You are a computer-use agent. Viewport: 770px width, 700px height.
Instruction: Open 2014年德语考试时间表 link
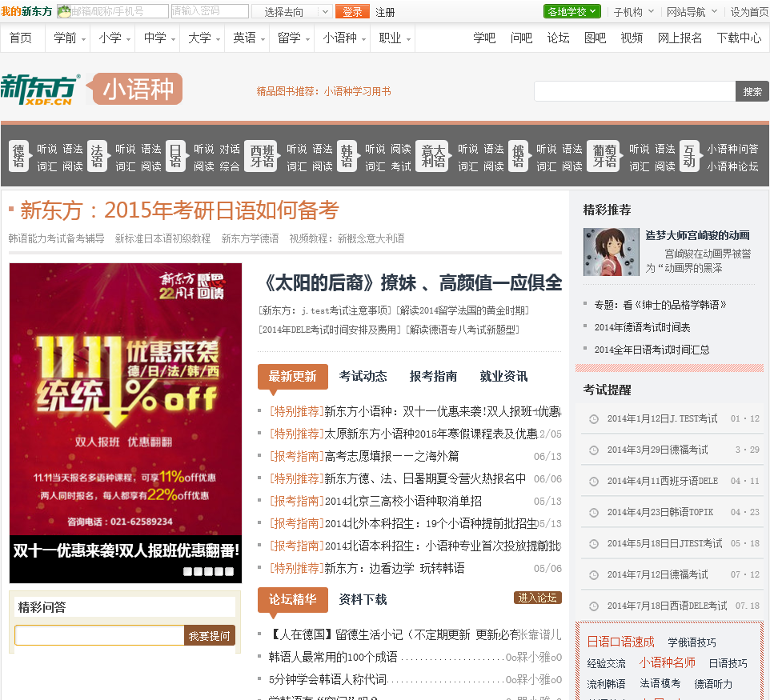pyautogui.click(x=642, y=327)
